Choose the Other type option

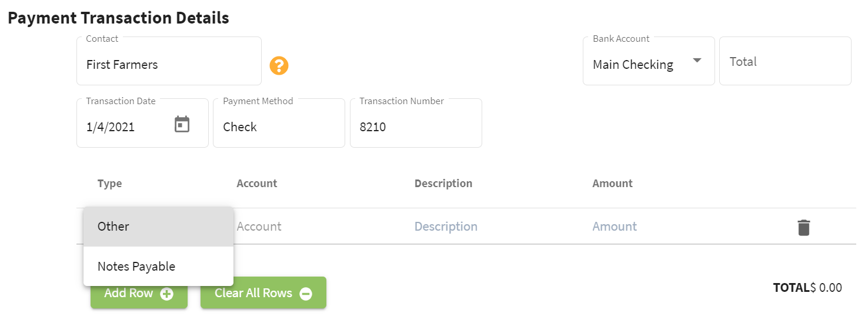point(159,227)
